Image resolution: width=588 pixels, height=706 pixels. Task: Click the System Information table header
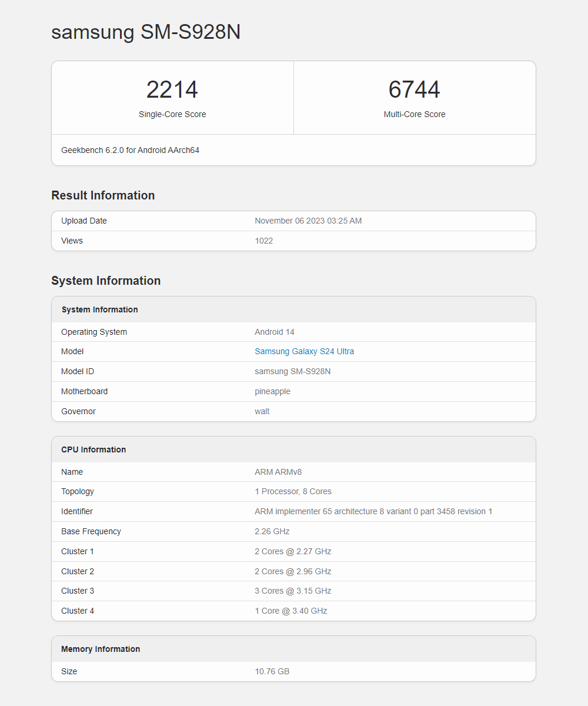pyautogui.click(x=99, y=309)
